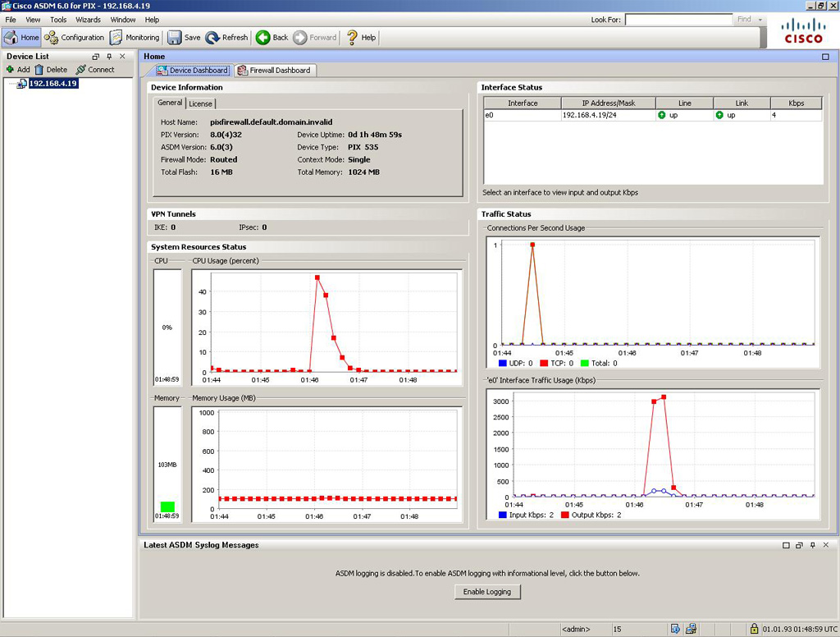Image resolution: width=840 pixels, height=637 pixels.
Task: Open the Wizards menu
Action: (x=88, y=19)
